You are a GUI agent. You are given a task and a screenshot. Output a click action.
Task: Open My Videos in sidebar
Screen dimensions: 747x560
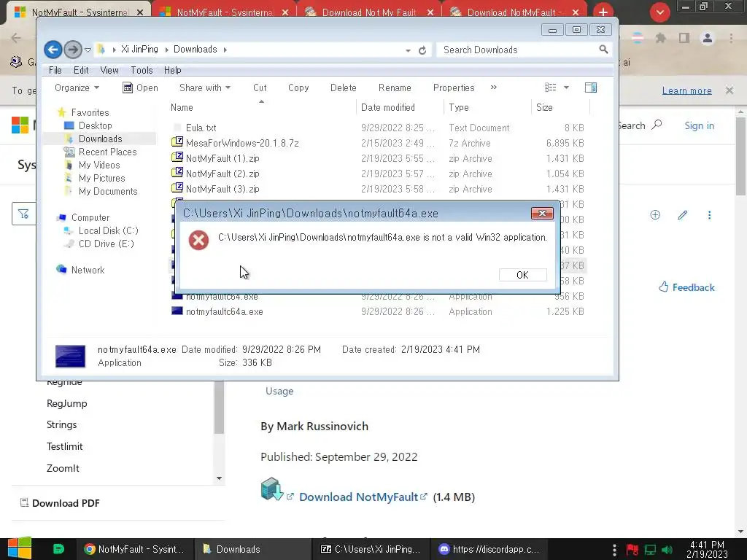click(x=99, y=165)
